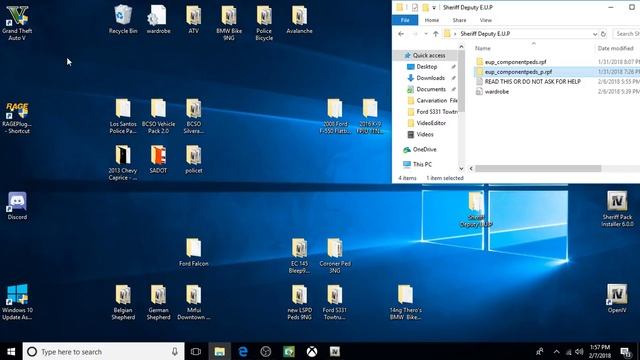Click the horizontal scrollbar in Explorer

pos(538,169)
